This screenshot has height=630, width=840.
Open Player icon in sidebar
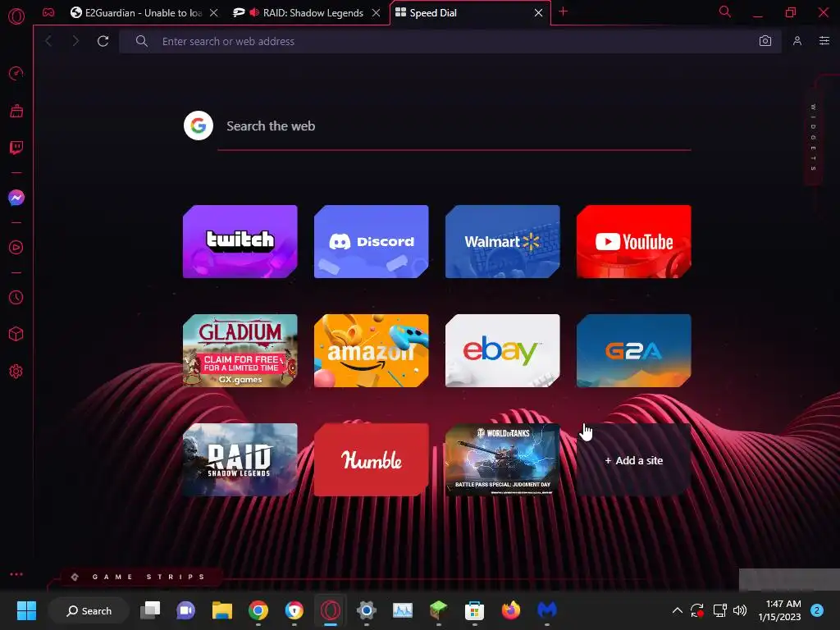[16, 248]
